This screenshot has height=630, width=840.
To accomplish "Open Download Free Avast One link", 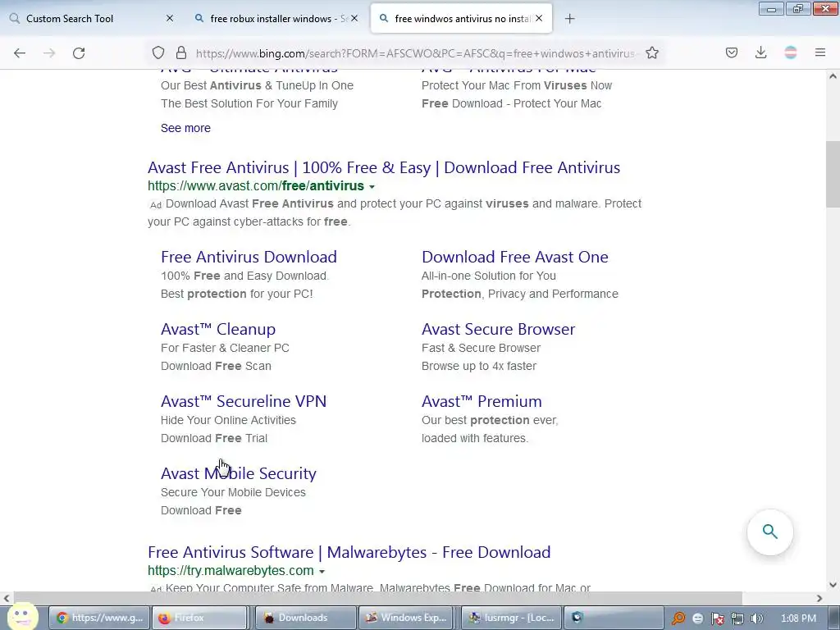I will pyautogui.click(x=515, y=257).
